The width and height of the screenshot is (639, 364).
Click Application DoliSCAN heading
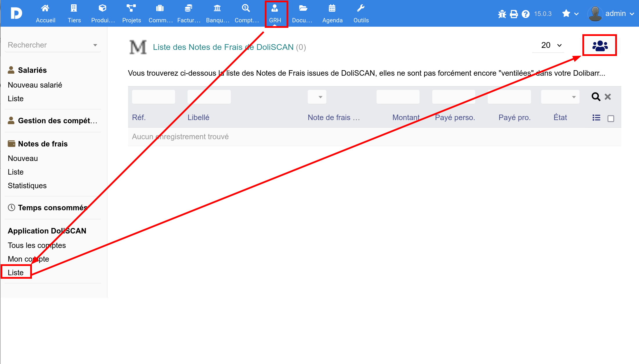47,231
